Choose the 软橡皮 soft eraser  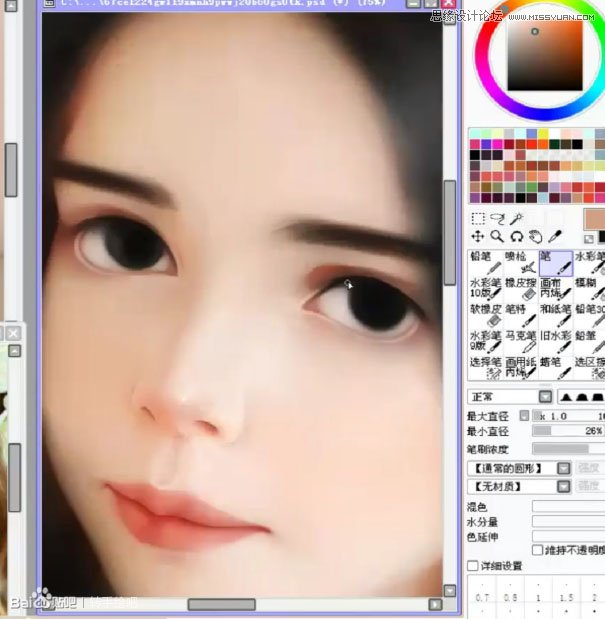pyautogui.click(x=486, y=315)
